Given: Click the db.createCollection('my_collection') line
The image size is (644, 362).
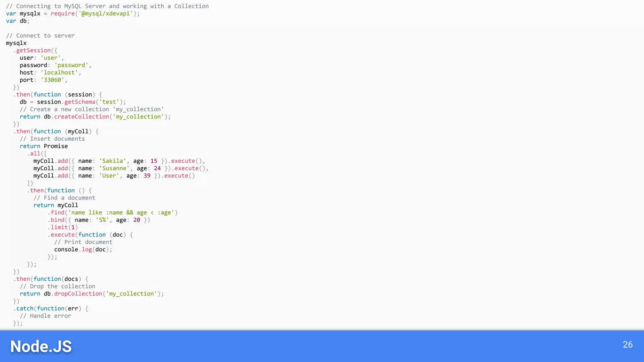Looking at the screenshot, I should (95, 117).
